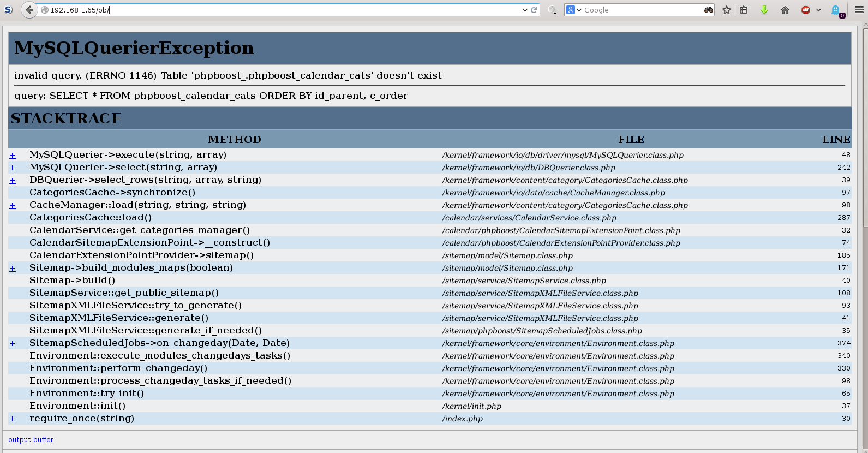Bookmark this page with the star icon
868x453 pixels.
click(x=726, y=10)
